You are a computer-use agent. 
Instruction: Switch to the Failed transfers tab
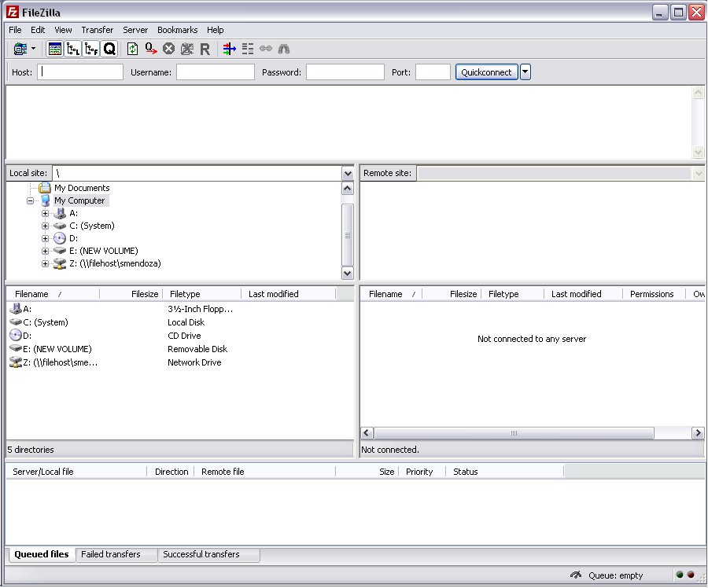[111, 554]
